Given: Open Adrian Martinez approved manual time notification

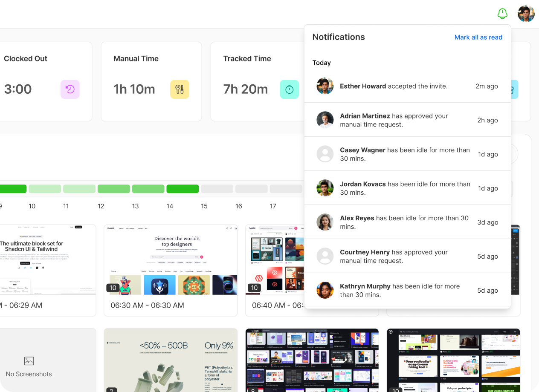Looking at the screenshot, I should [407, 120].
